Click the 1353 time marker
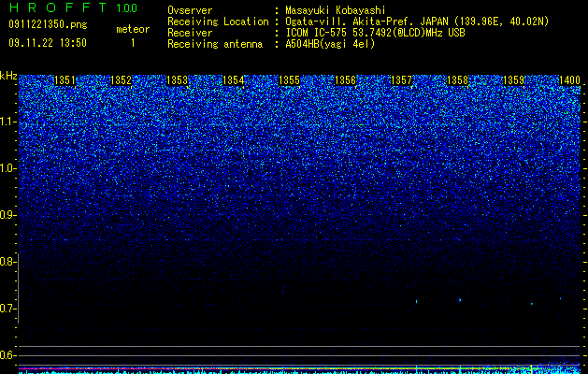Image resolution: width=588 pixels, height=374 pixels. click(x=177, y=80)
